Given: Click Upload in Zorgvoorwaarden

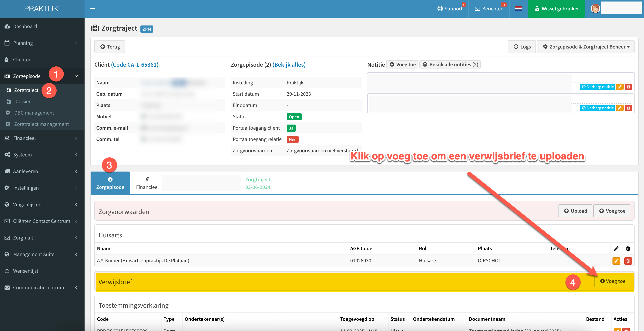Looking at the screenshot, I should [x=575, y=211].
